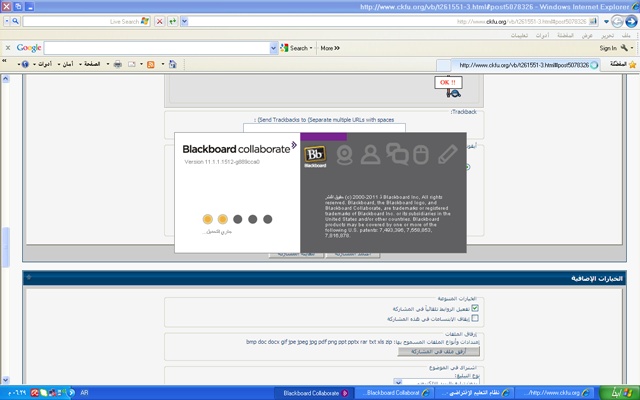Click the red X stop loading button
Viewport: 640px width, 400px height.
(160, 21)
